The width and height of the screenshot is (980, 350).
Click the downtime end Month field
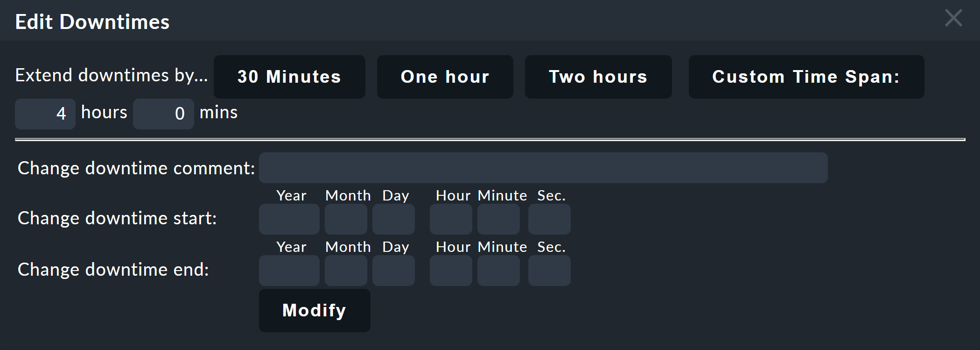coord(345,270)
